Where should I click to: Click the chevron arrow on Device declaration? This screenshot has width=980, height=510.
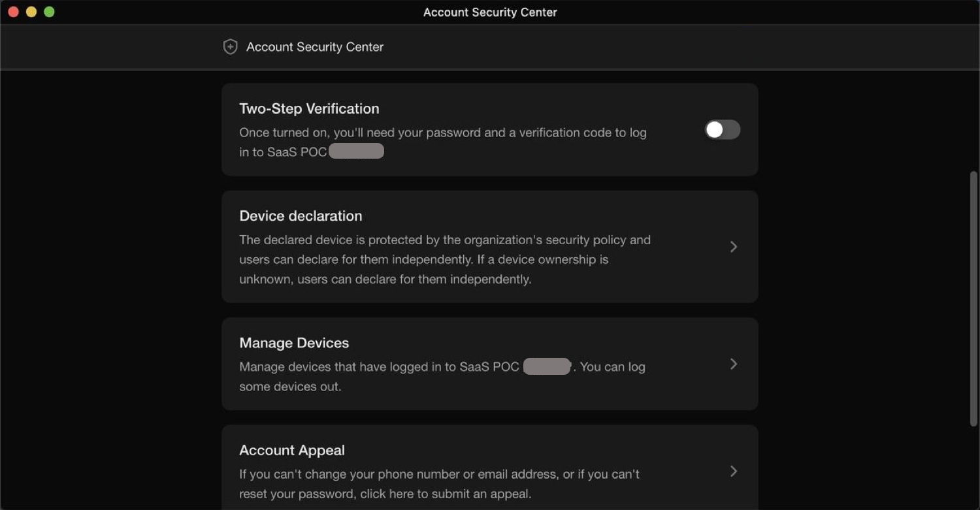(x=733, y=247)
